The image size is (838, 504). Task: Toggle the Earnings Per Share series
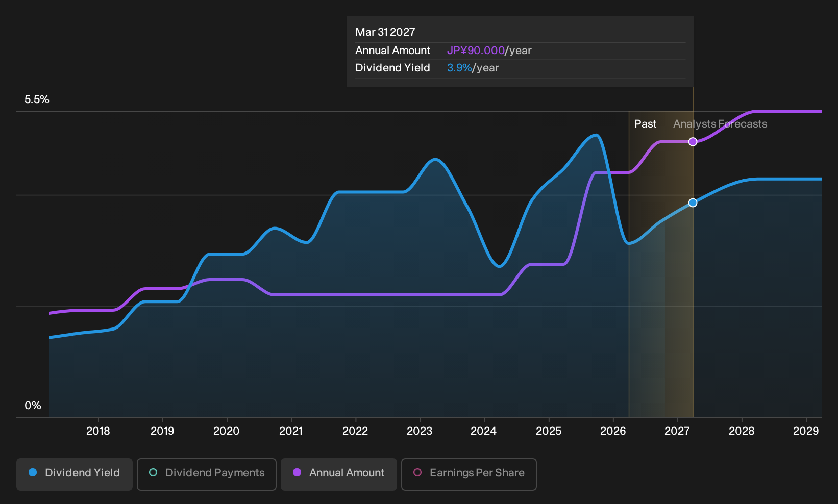(x=469, y=474)
